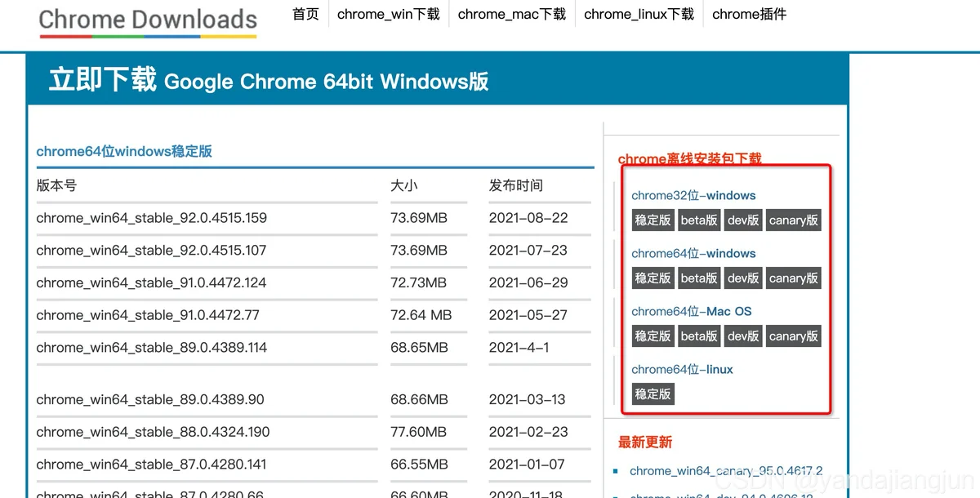Open chrome_win64_stable_92.0.4515.159 download
This screenshot has width=980, height=498.
coord(152,218)
